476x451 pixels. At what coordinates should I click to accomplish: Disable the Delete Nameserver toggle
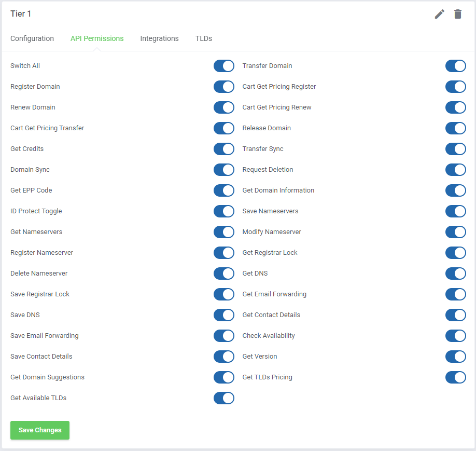(223, 274)
